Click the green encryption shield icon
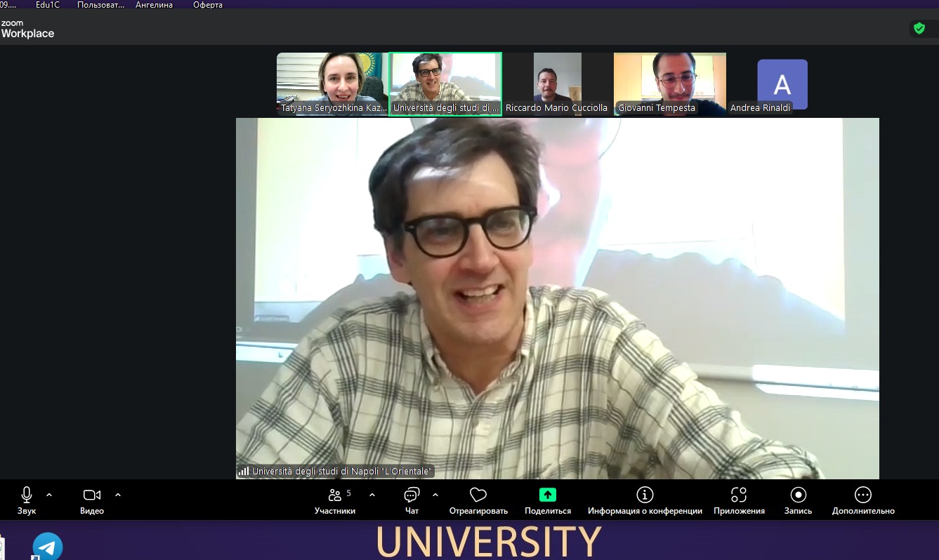This screenshot has height=560, width=939. [919, 28]
